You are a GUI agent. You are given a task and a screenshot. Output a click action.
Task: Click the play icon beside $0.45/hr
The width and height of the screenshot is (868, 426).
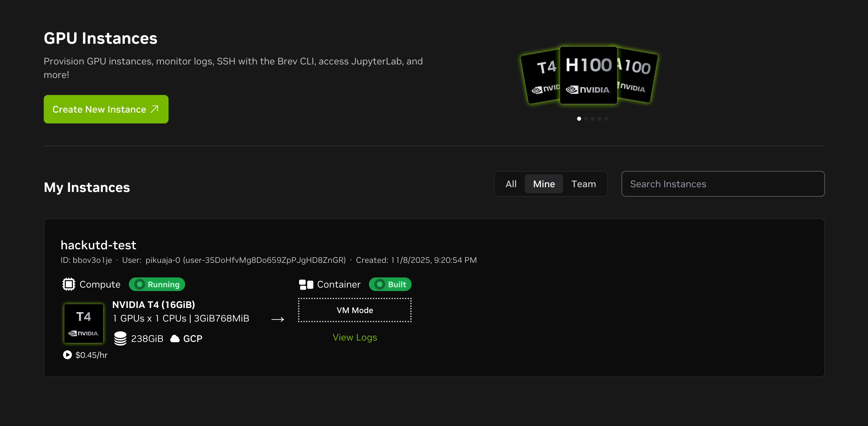point(67,355)
